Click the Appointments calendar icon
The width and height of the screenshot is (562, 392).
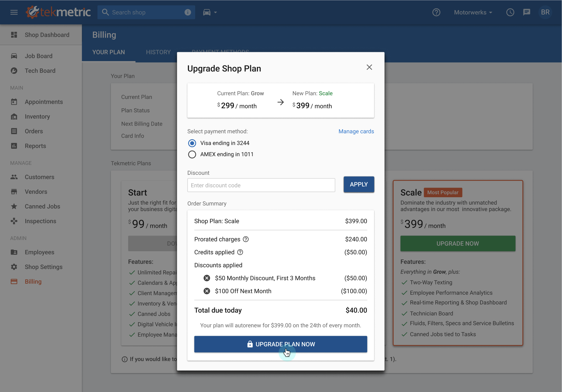tap(14, 102)
